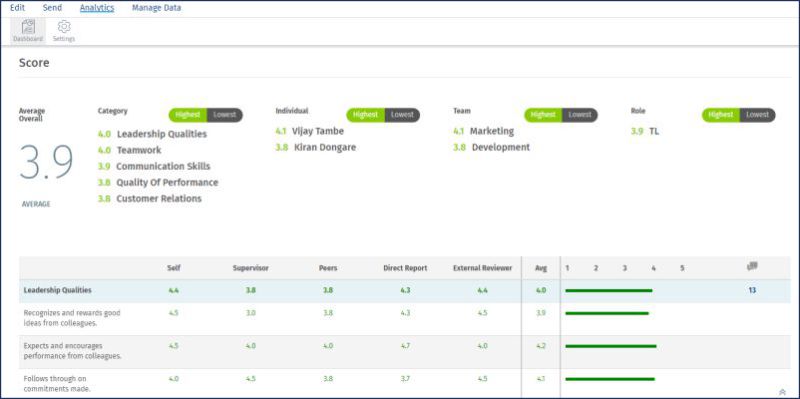
Task: Click the Leadership Qualities category in score list
Action: (x=162, y=134)
